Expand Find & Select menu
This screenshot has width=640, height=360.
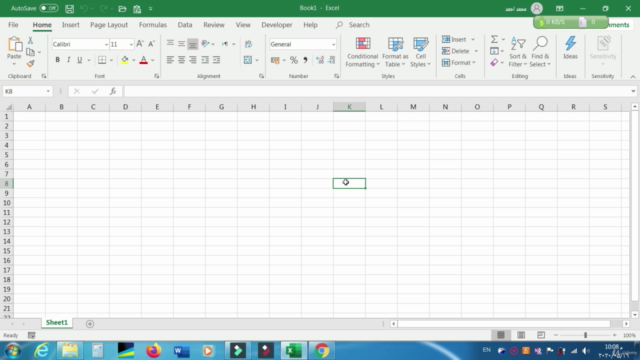pos(540,52)
